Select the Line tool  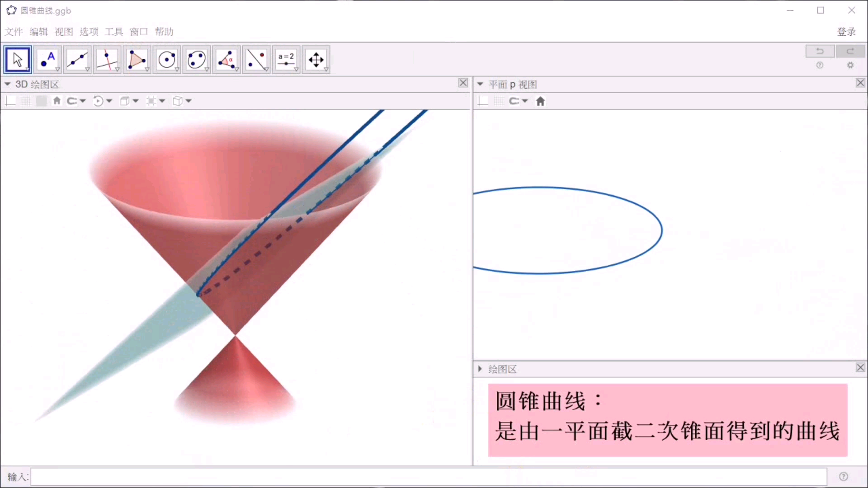[77, 59]
